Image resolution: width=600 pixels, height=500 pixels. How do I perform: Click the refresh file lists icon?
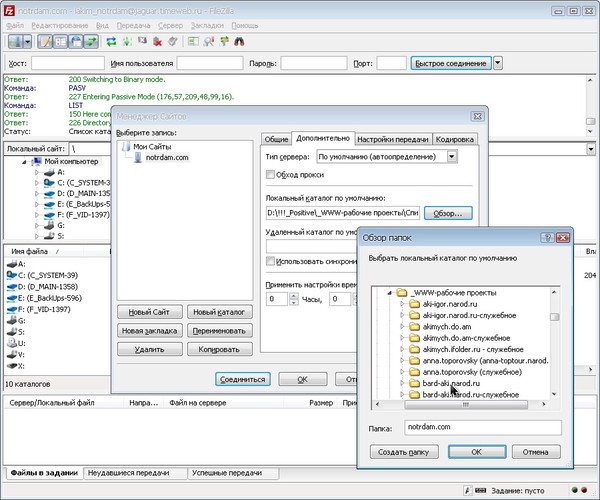point(111,41)
